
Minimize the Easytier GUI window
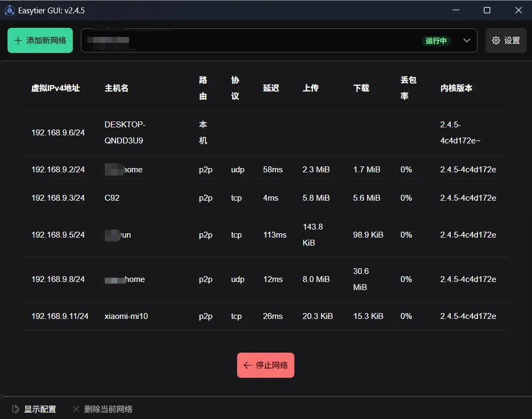[x=456, y=10]
